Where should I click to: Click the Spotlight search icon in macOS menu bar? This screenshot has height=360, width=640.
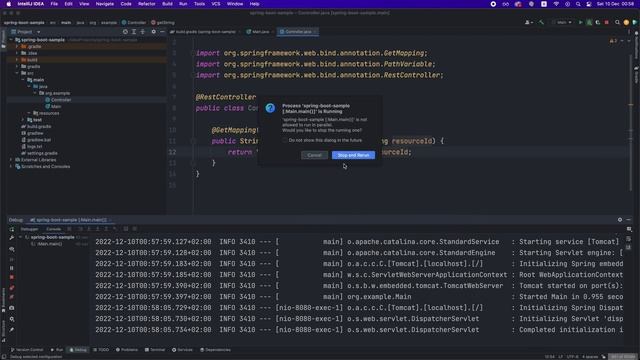point(578,4)
